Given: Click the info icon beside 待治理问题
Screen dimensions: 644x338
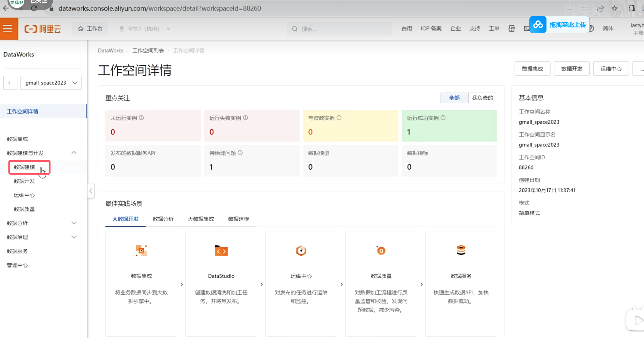Looking at the screenshot, I should coord(240,153).
